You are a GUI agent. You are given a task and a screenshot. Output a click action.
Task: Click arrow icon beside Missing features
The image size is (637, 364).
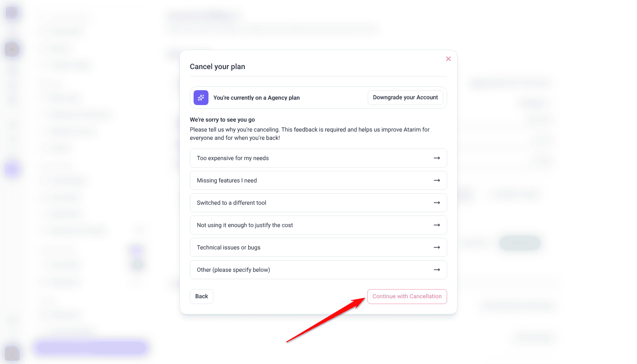click(437, 180)
